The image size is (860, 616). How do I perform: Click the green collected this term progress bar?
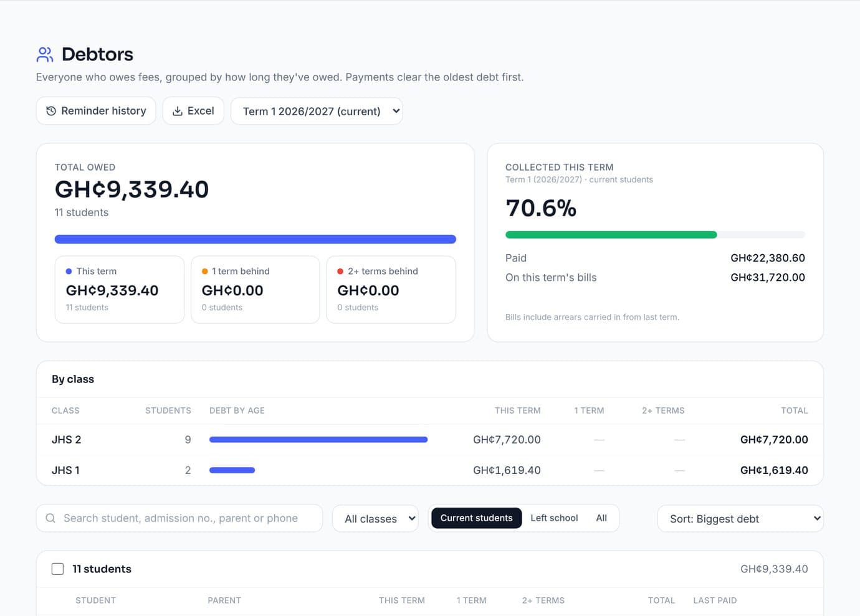(x=611, y=235)
